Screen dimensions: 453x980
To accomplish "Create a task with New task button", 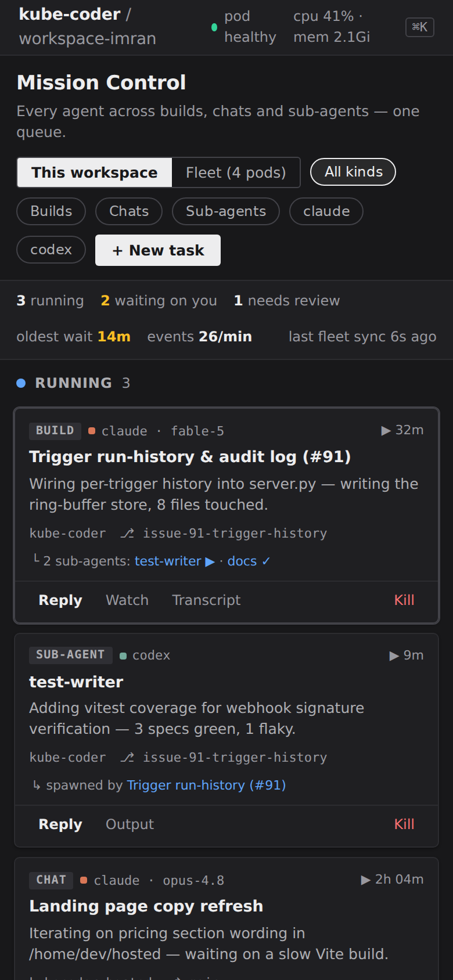I will click(x=158, y=250).
